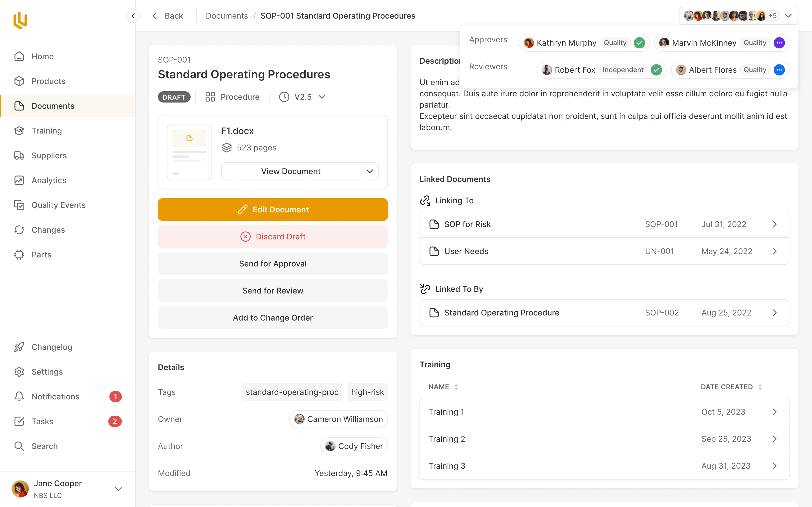This screenshot has height=507, width=812.
Task: Click the Discard Draft button
Action: 272,236
